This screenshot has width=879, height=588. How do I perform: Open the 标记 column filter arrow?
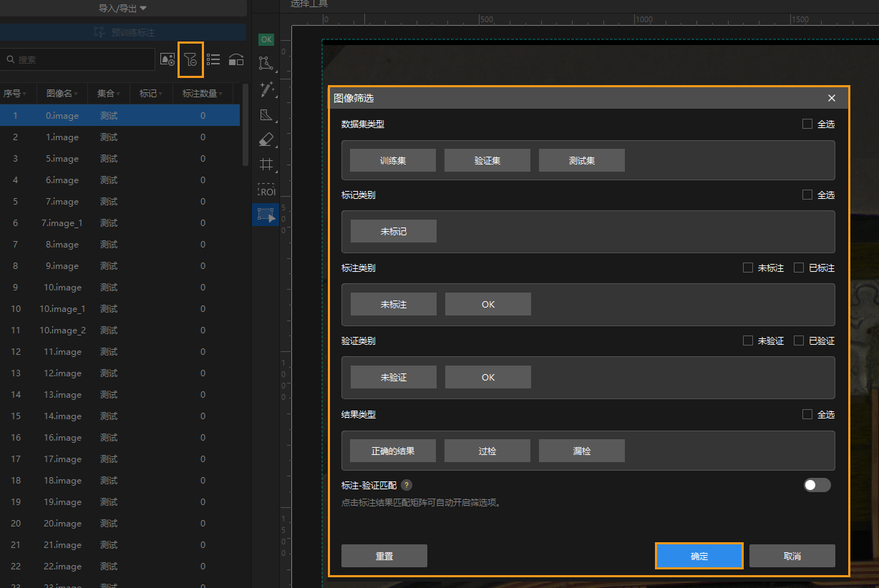click(x=160, y=94)
